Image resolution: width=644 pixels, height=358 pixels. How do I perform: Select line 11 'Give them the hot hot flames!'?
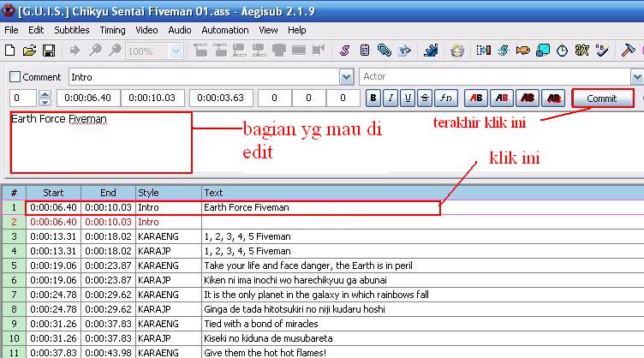pos(322,352)
